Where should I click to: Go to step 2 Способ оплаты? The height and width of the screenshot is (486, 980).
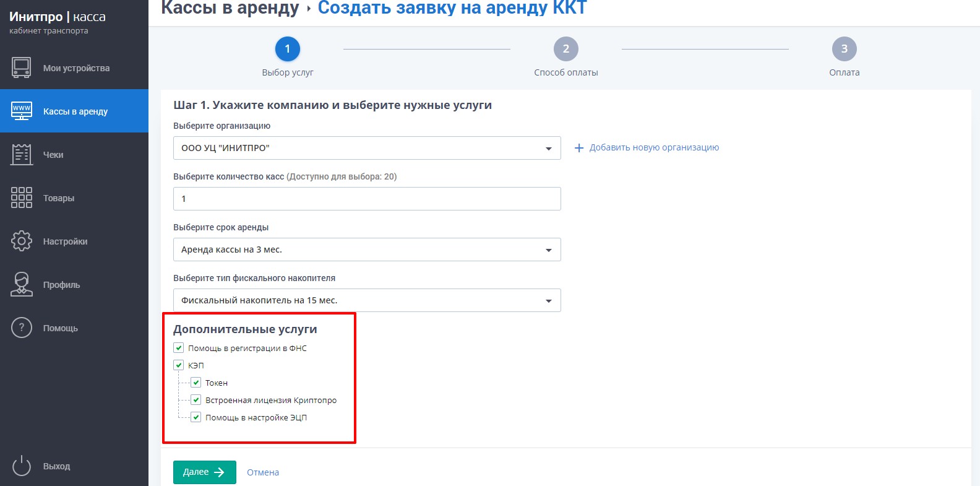point(565,50)
